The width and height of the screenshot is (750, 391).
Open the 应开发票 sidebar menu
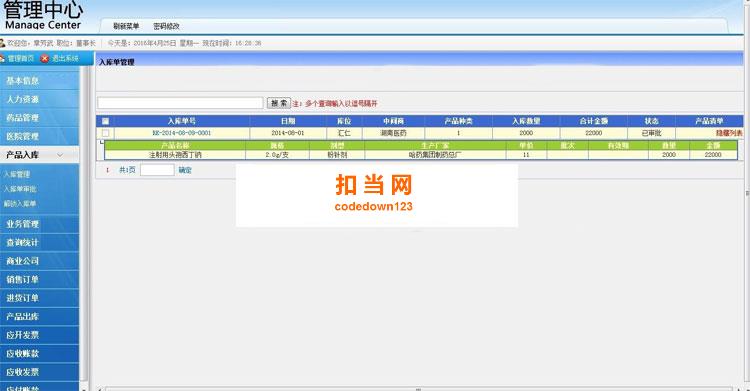(x=39, y=335)
